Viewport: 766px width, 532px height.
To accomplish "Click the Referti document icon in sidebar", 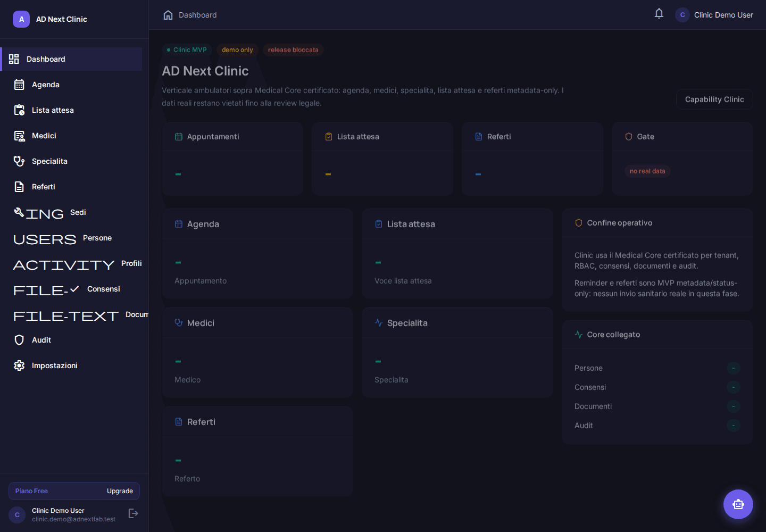I will pyautogui.click(x=19, y=187).
